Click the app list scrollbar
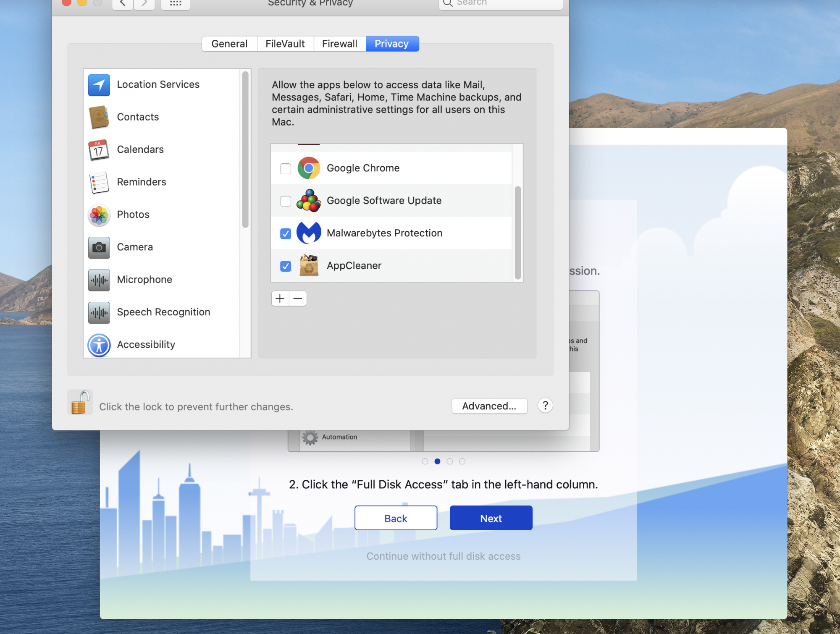 click(x=518, y=233)
